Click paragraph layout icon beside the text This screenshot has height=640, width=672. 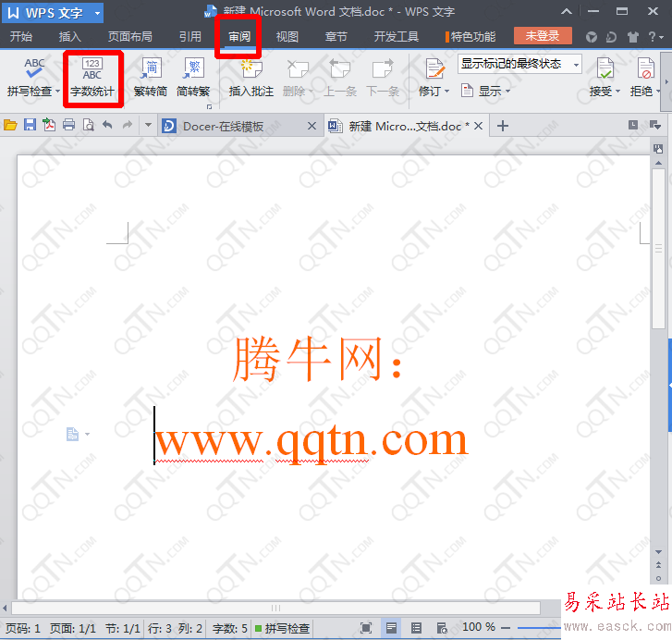[72, 435]
